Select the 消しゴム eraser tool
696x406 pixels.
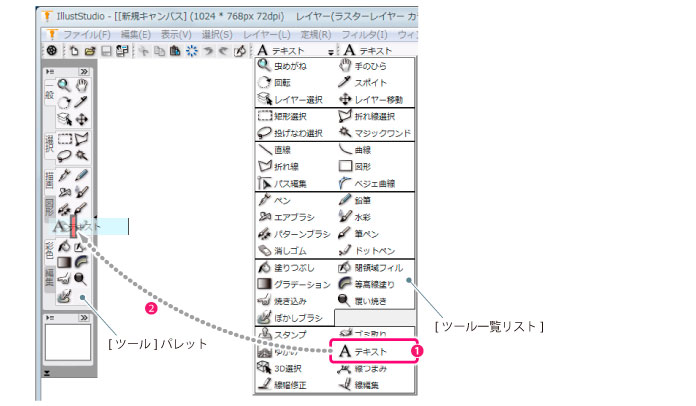pos(288,249)
